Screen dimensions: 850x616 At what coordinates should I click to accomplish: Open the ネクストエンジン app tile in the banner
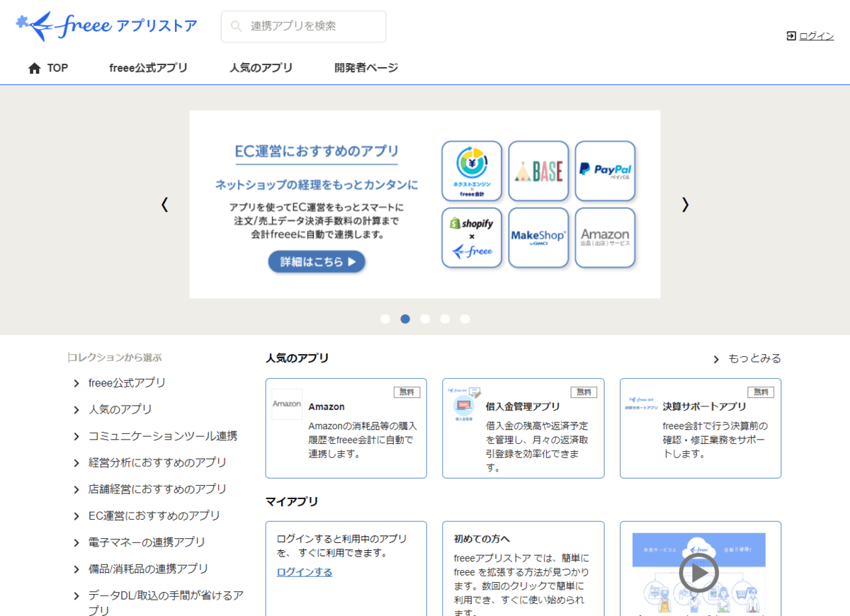pyautogui.click(x=472, y=171)
